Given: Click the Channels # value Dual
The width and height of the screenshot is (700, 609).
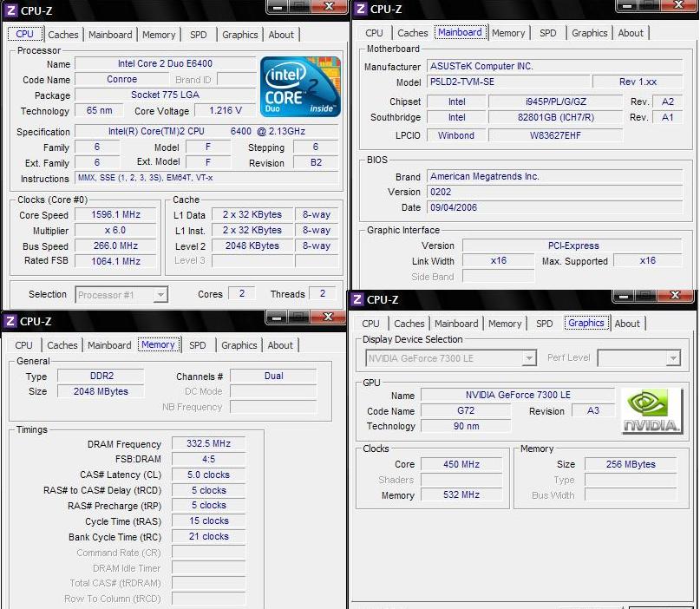Looking at the screenshot, I should tap(273, 376).
